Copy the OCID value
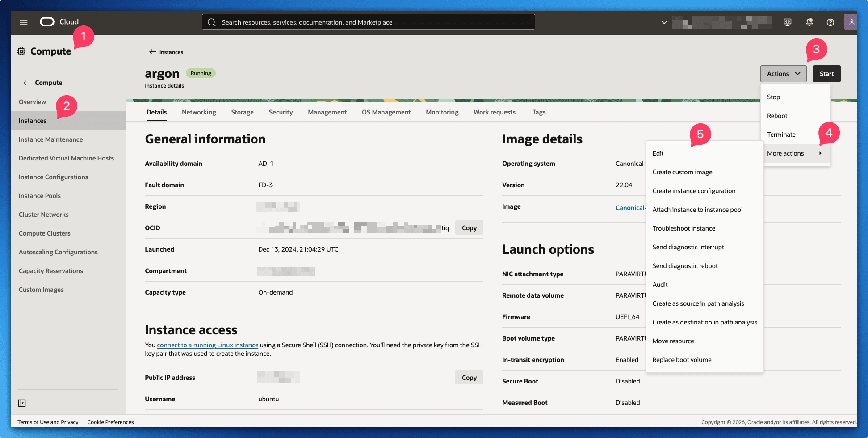 pos(469,228)
